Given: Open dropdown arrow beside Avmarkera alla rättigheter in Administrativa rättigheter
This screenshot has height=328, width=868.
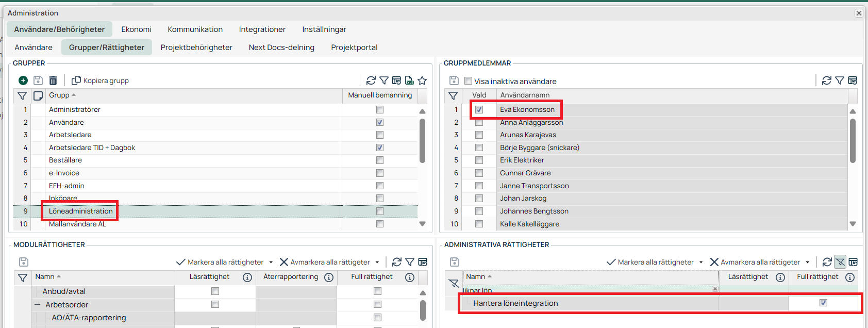Looking at the screenshot, I should click(x=808, y=263).
